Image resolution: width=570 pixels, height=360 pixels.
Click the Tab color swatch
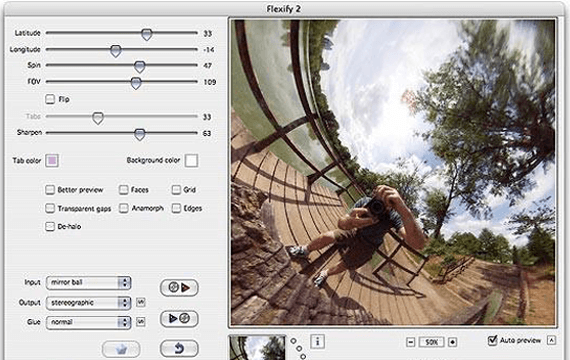pyautogui.click(x=52, y=160)
